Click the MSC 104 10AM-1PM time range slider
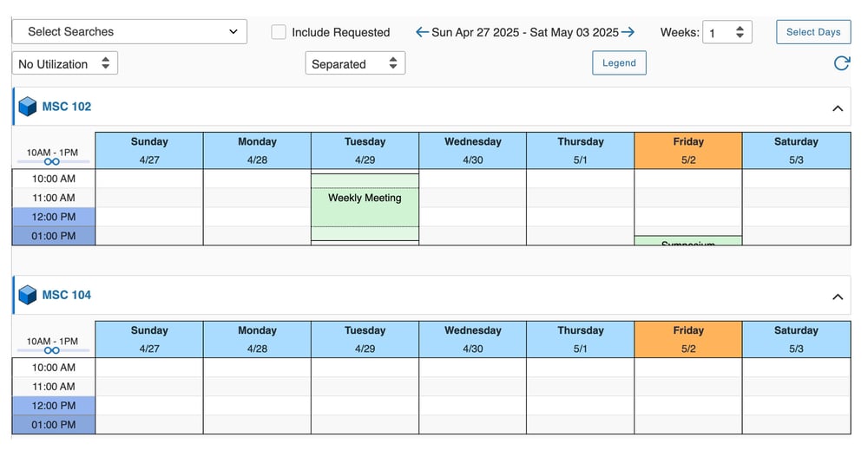 pyautogui.click(x=53, y=350)
